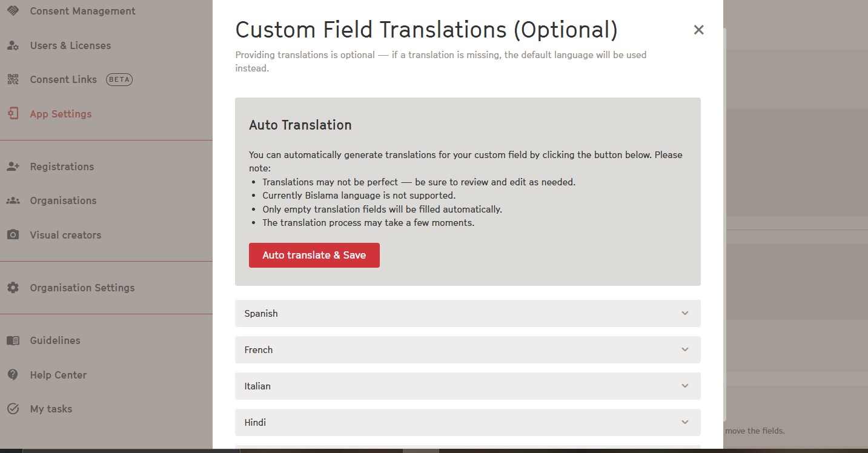Click the Consent Management sidebar icon

pos(13,11)
